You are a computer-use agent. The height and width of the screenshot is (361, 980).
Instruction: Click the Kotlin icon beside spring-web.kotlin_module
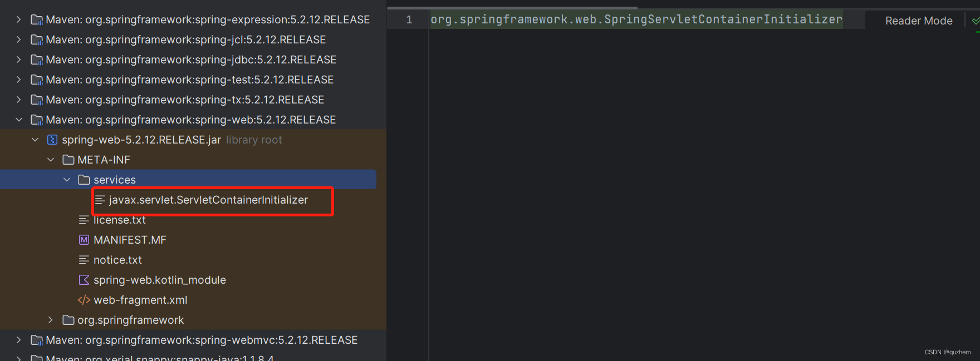point(84,280)
